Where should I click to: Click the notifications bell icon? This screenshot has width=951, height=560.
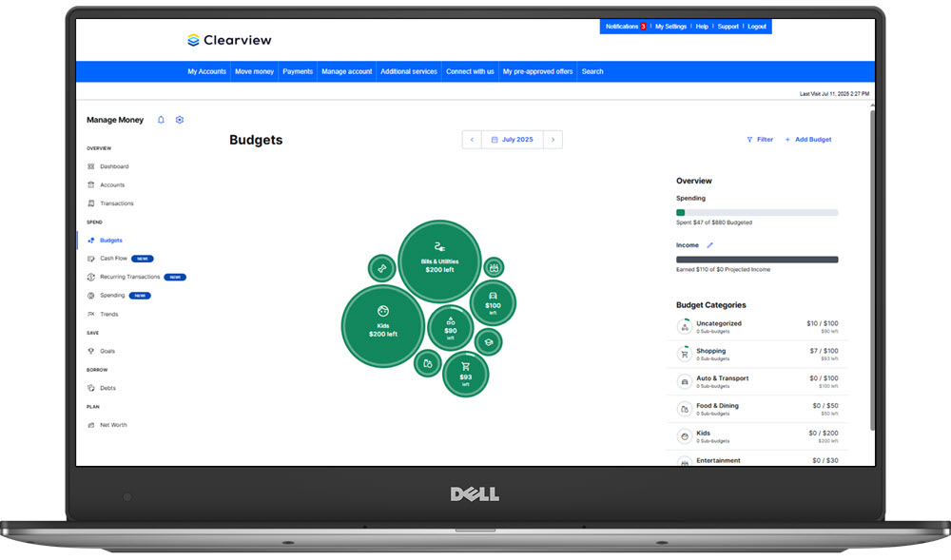[161, 120]
